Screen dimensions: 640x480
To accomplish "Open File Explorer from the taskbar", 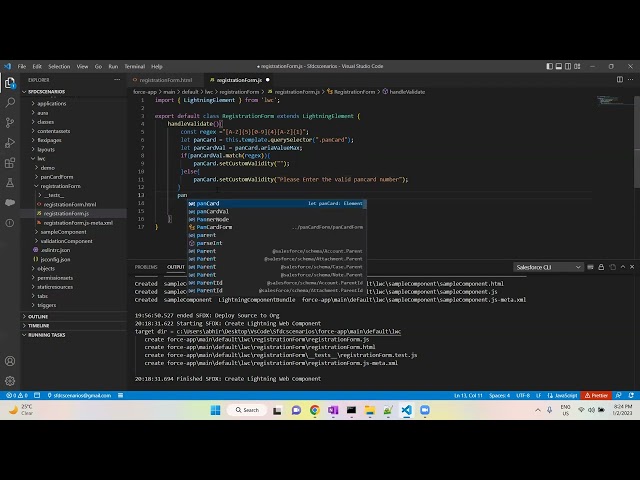I will click(x=370, y=410).
